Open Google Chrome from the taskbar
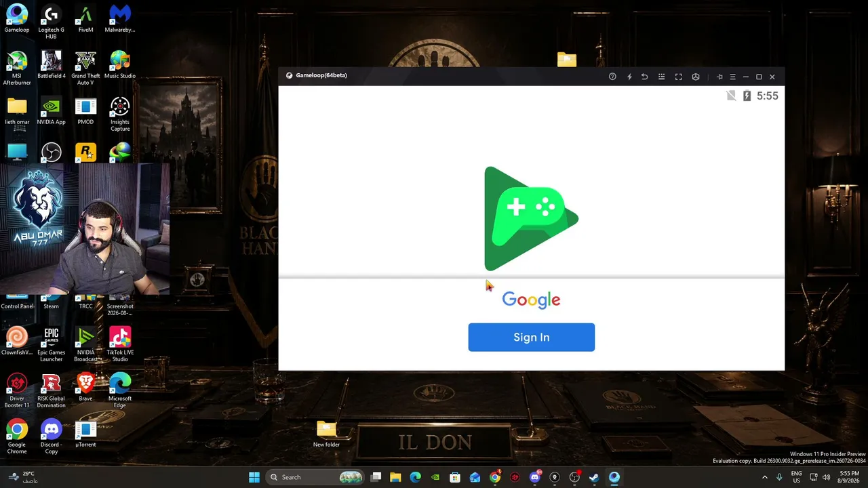Screen dimensions: 868x488 [495, 477]
